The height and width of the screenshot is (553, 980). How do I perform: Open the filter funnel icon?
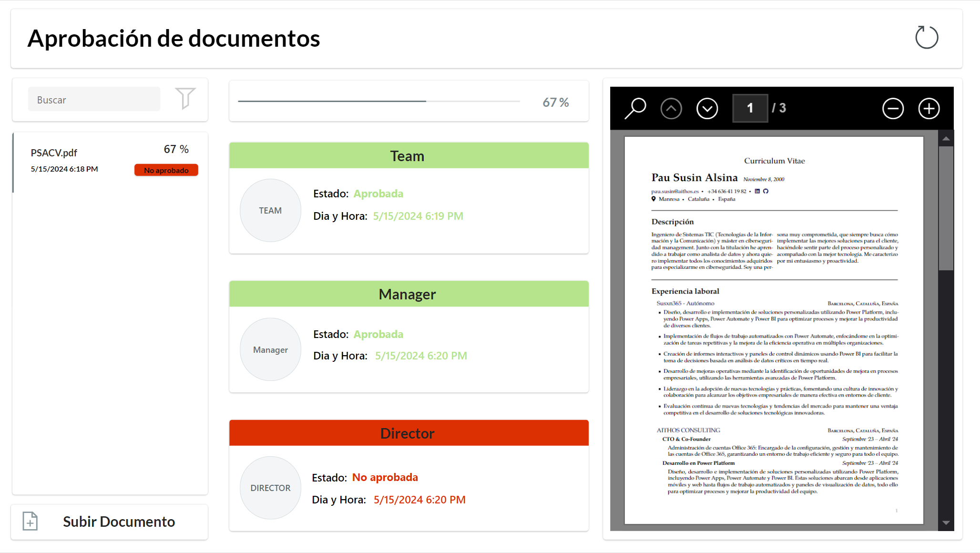click(185, 98)
